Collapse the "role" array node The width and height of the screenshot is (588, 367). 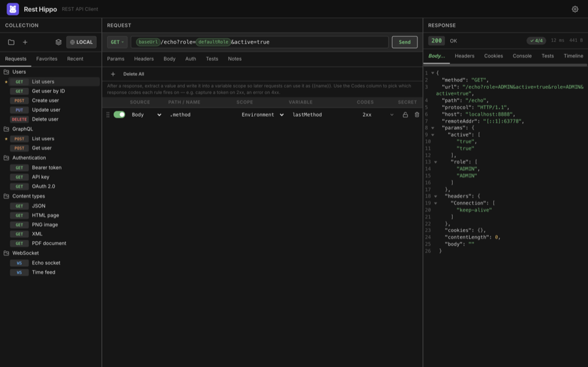[x=435, y=162]
